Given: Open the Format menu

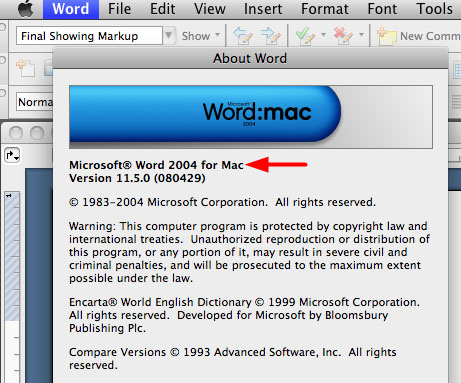Looking at the screenshot, I should tap(325, 9).
